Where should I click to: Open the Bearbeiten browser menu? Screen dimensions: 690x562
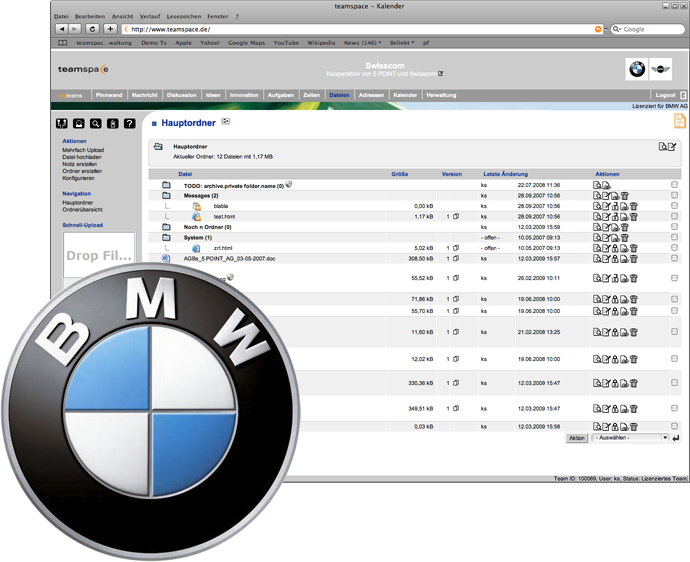tap(90, 16)
